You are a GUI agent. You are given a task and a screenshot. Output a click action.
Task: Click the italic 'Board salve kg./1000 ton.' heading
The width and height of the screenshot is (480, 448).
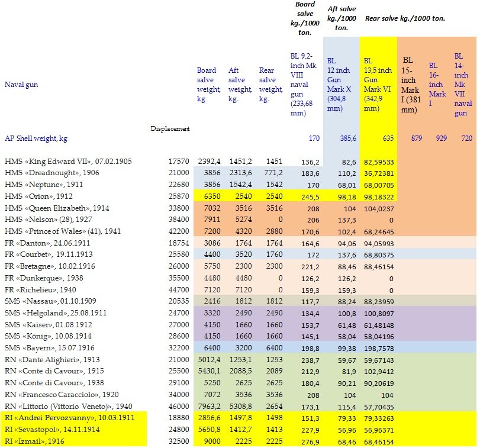[305, 18]
